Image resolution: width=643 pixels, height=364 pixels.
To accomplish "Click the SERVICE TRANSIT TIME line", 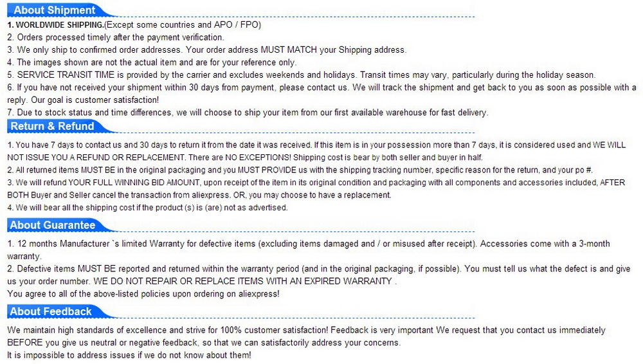I will (301, 75).
